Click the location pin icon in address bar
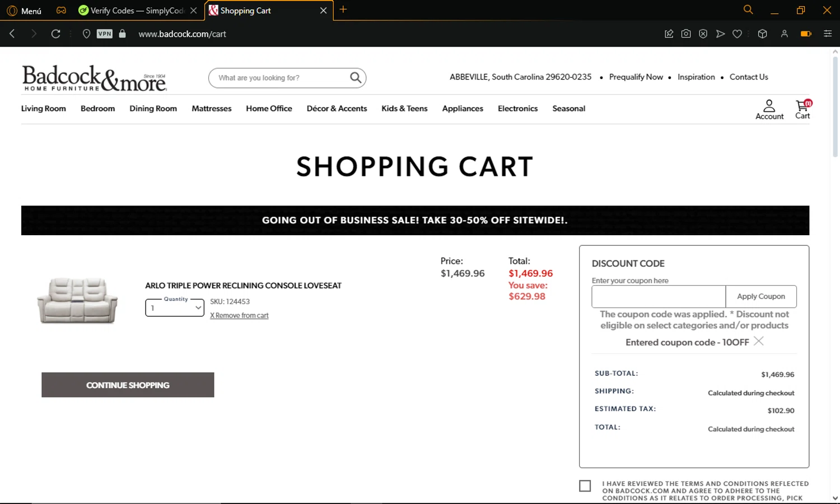Viewport: 840px width, 504px height. (86, 34)
